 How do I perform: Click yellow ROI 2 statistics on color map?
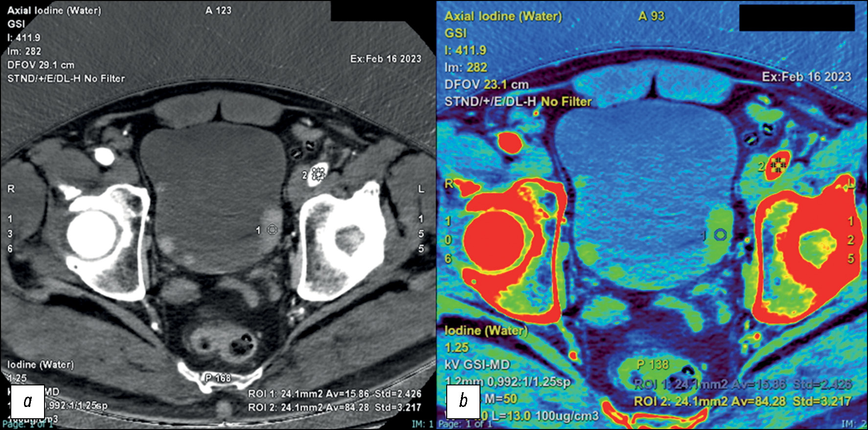(x=742, y=402)
